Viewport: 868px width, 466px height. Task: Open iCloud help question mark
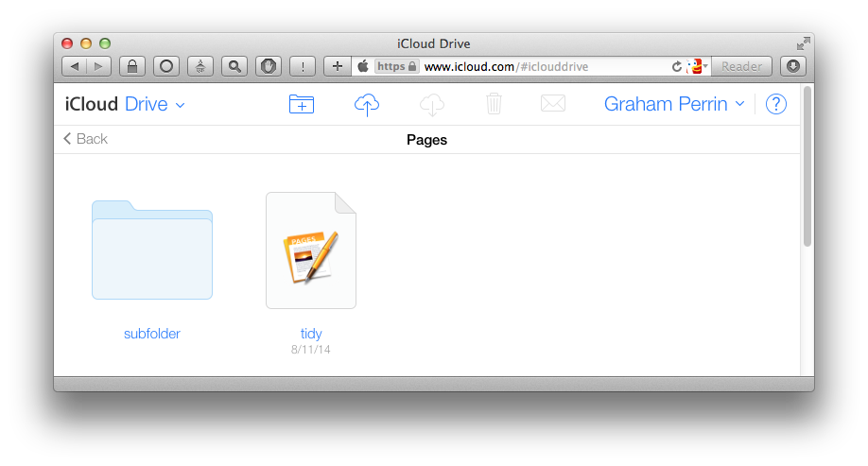click(x=776, y=104)
